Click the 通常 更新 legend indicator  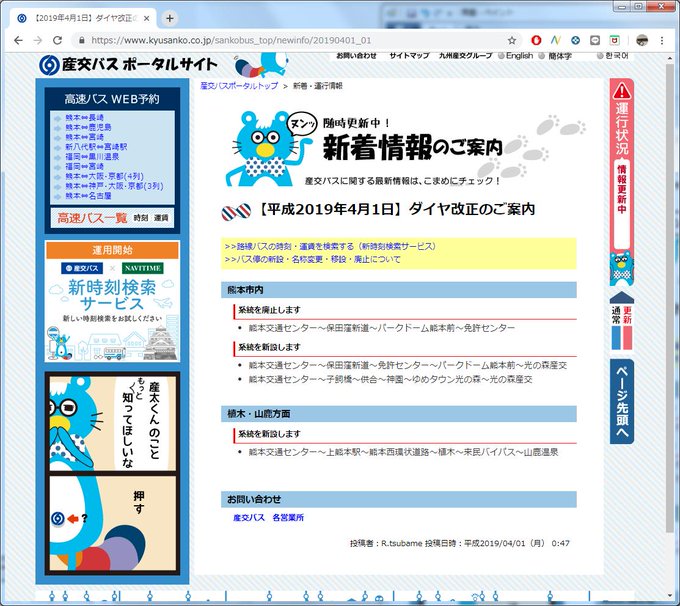point(622,321)
